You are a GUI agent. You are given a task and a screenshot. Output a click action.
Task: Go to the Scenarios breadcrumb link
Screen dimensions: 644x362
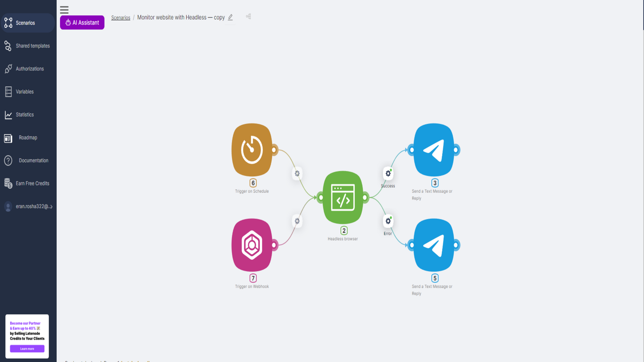point(121,17)
